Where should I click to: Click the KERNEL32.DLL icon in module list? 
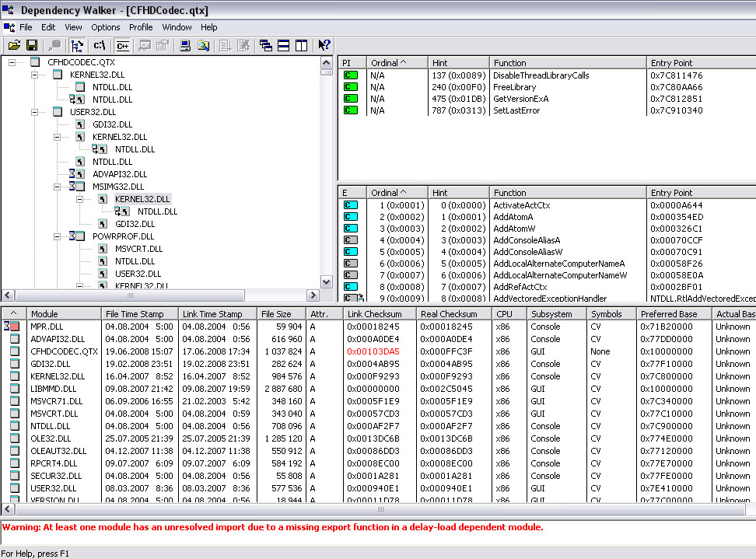pyautogui.click(x=15, y=376)
